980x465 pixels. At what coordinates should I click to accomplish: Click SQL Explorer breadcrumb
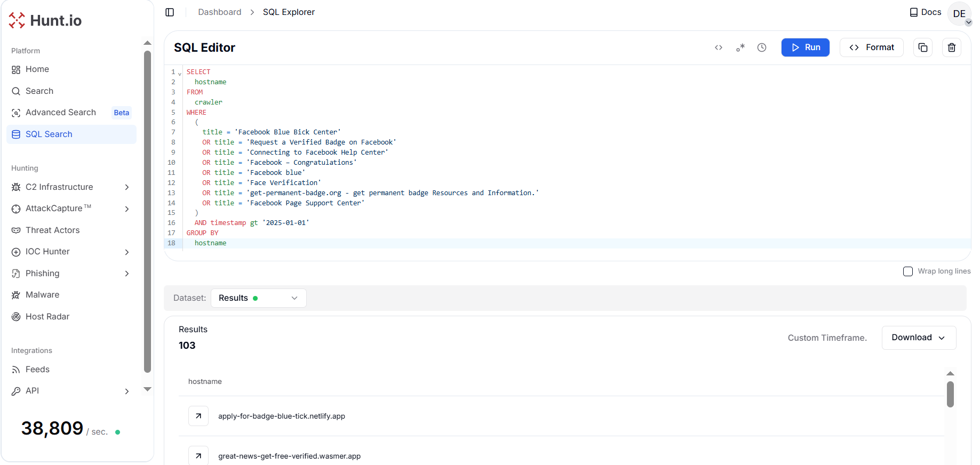click(x=289, y=12)
